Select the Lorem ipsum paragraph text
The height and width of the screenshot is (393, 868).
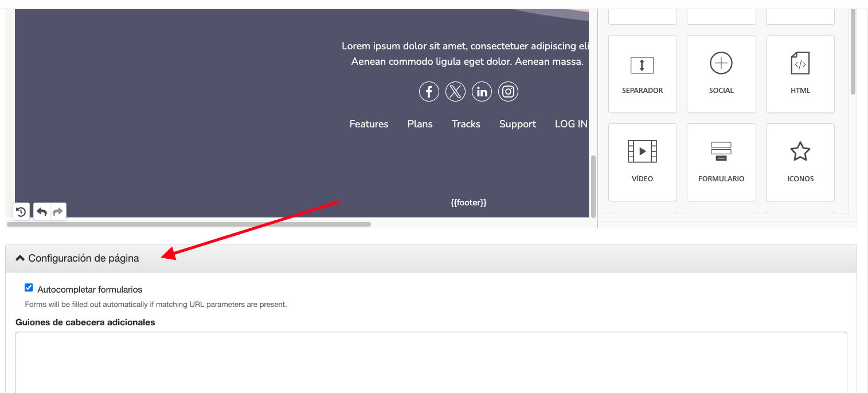point(466,54)
